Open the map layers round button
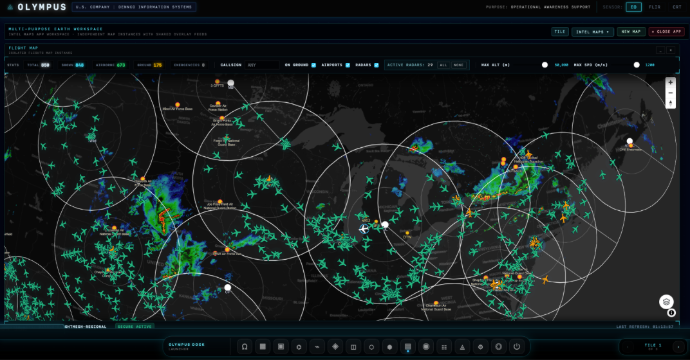Viewport: 690px width, 360px height. tap(666, 301)
